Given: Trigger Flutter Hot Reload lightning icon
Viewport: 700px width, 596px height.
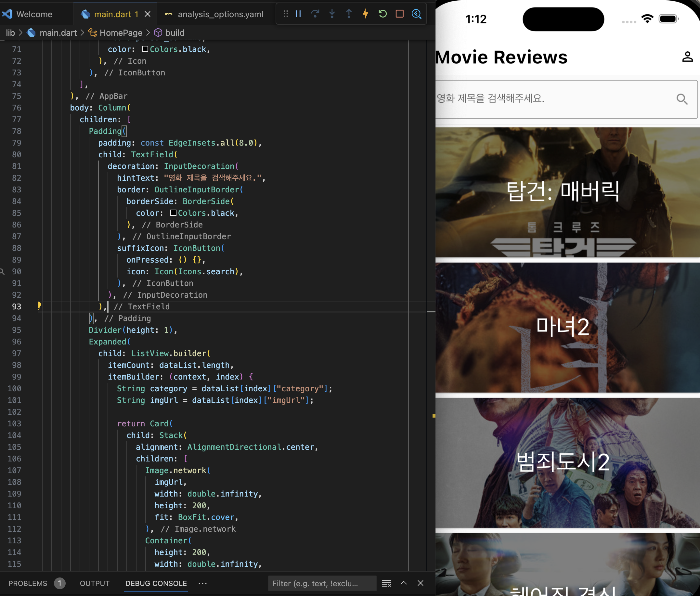Looking at the screenshot, I should 366,14.
